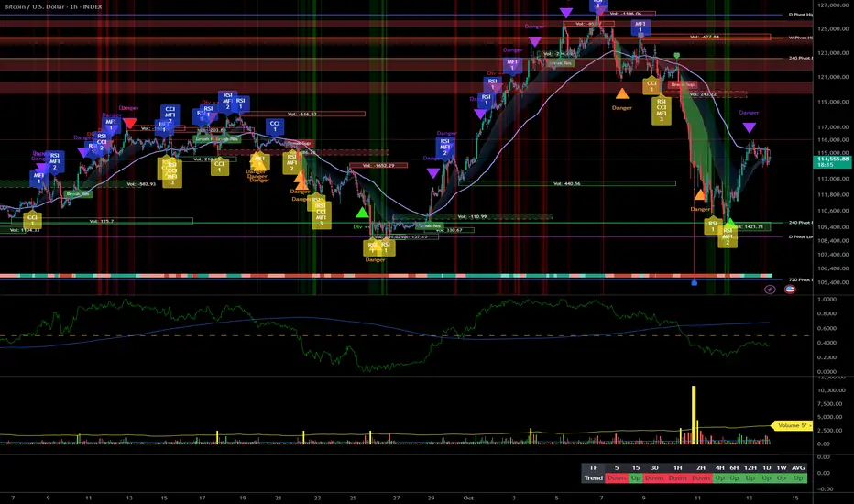Select the 1W timeframe column header
The image size is (854, 504).
click(x=782, y=467)
